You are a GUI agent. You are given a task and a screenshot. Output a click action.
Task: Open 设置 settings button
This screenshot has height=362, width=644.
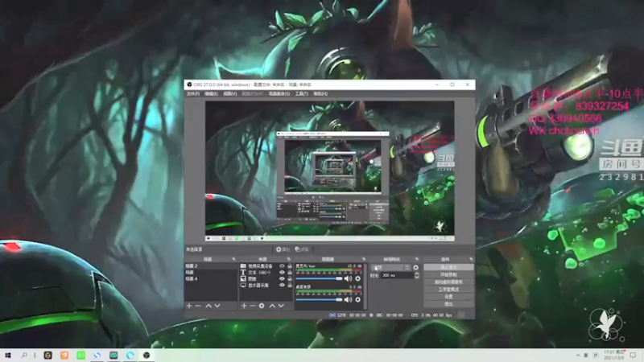tap(448, 297)
